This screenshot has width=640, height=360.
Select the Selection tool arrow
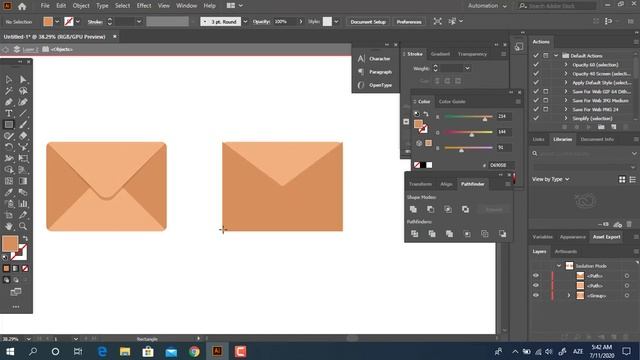pyautogui.click(x=9, y=79)
